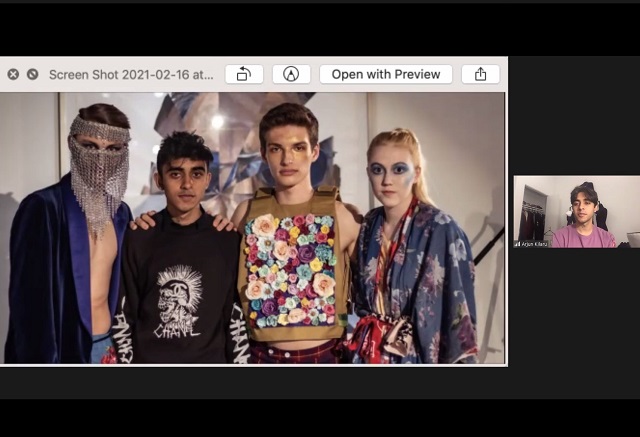The height and width of the screenshot is (437, 640).
Task: Click the Rotate Left icon in Quick Look
Action: click(244, 74)
